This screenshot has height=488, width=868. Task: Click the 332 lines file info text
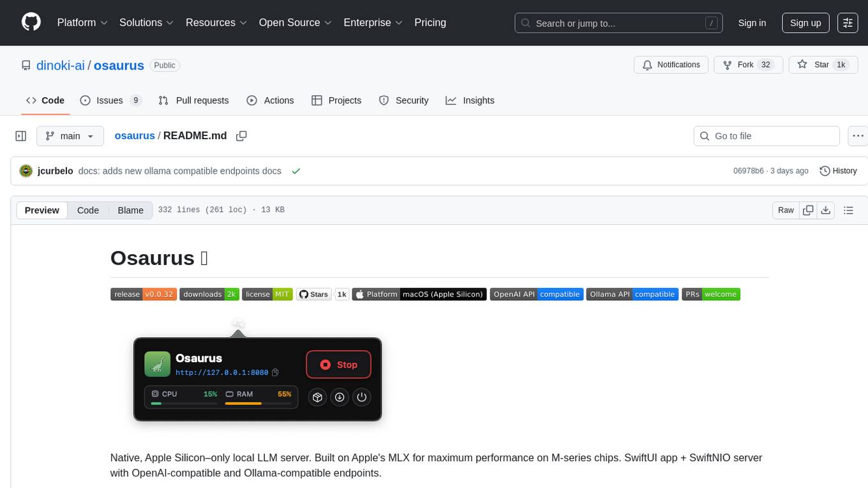coord(221,210)
